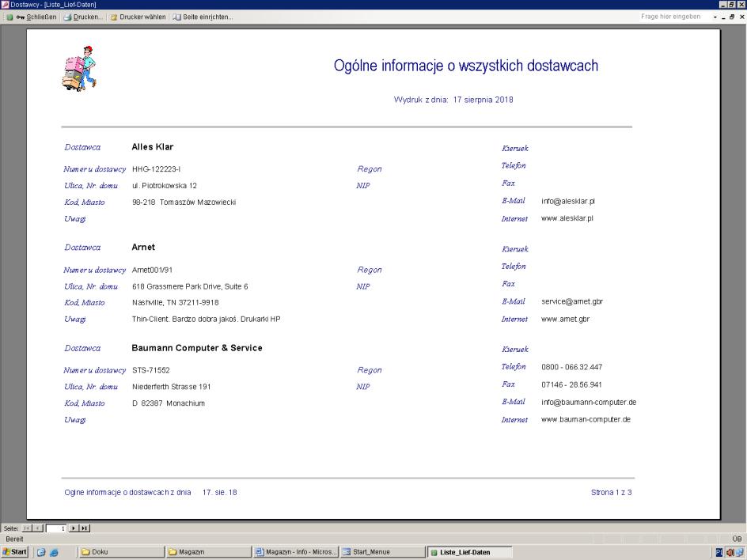This screenshot has width=747, height=560.
Task: Click address 'Niederferth Strasse 191'
Action: coord(172,387)
